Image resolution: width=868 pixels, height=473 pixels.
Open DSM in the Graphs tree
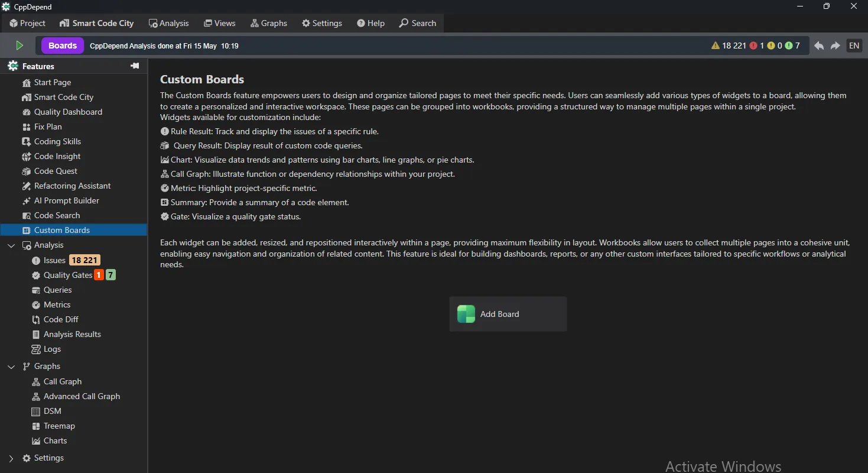52,411
